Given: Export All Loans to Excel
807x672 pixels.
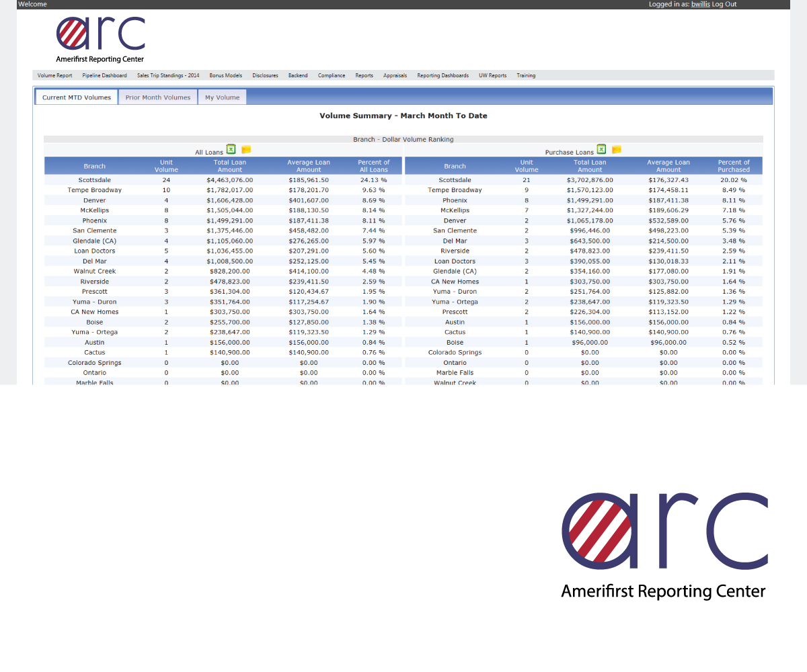Looking at the screenshot, I should (231, 150).
